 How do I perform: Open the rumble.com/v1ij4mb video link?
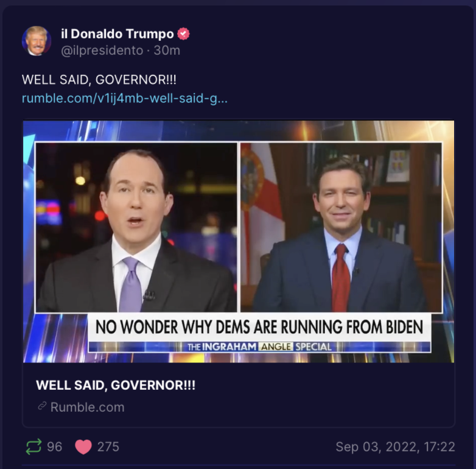click(124, 99)
